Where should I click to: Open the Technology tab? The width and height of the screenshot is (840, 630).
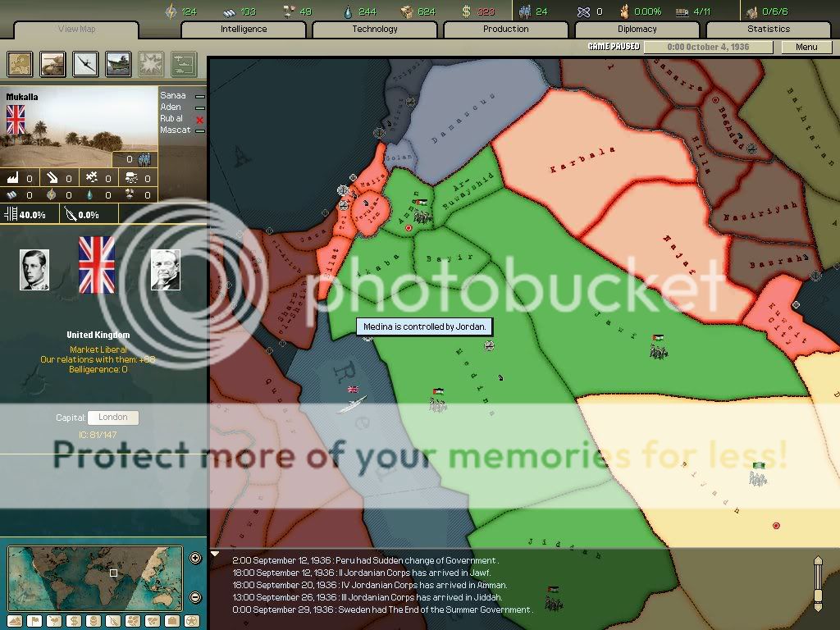pyautogui.click(x=375, y=30)
